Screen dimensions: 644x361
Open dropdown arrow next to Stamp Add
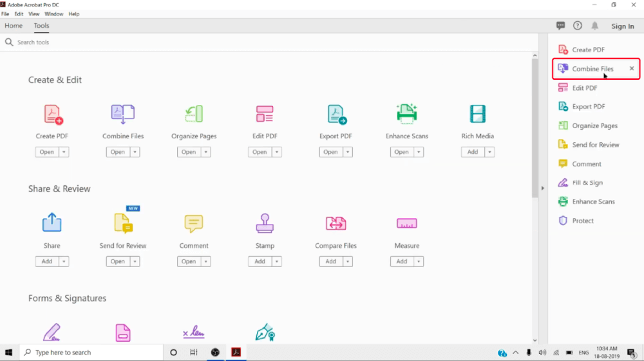click(x=276, y=262)
